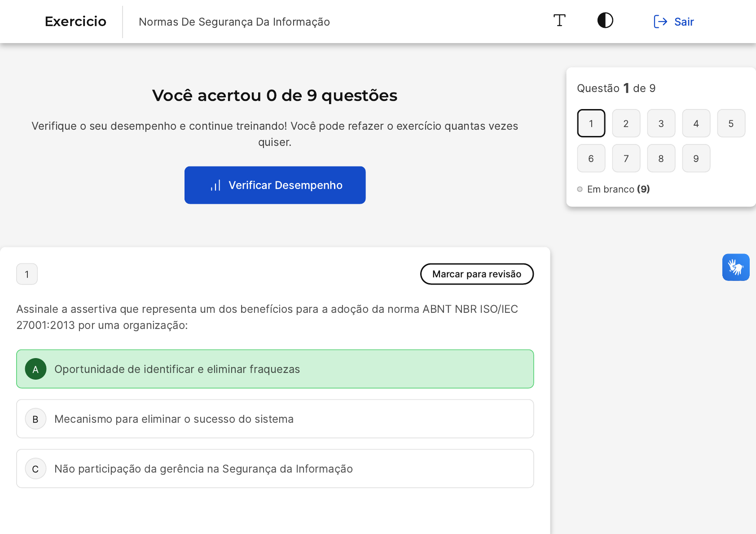Select answer option C circle
The height and width of the screenshot is (534, 756).
[x=36, y=469]
